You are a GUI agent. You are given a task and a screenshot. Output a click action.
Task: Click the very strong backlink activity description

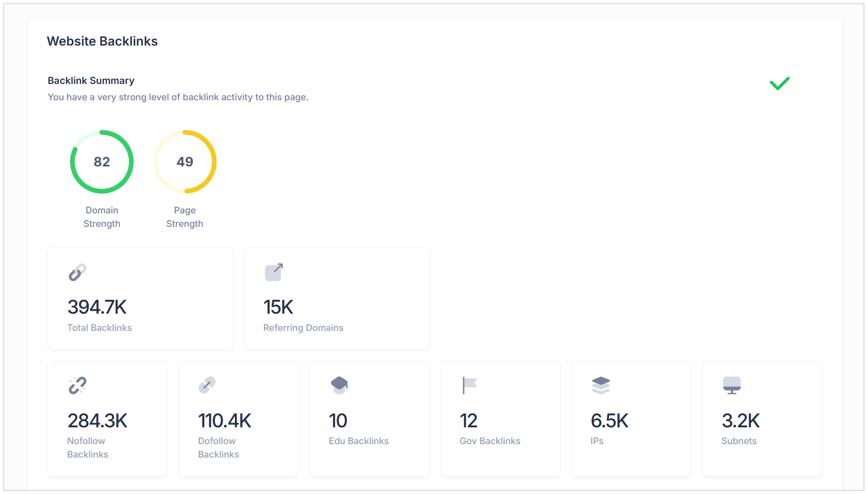tap(178, 97)
